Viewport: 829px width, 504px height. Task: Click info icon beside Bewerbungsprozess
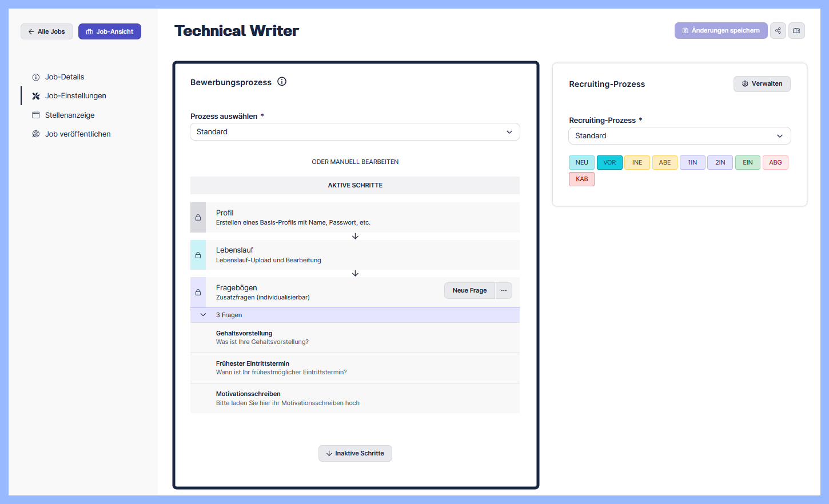pos(282,82)
